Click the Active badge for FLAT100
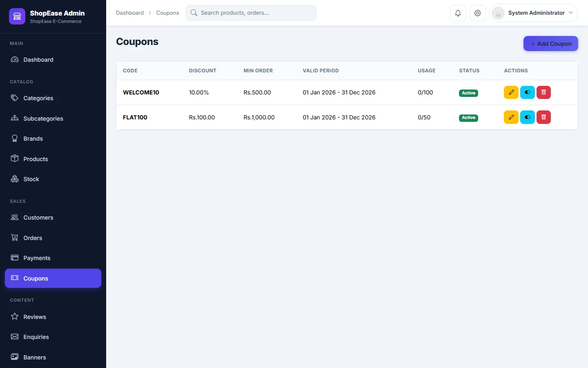Image resolution: width=588 pixels, height=368 pixels. click(x=468, y=118)
